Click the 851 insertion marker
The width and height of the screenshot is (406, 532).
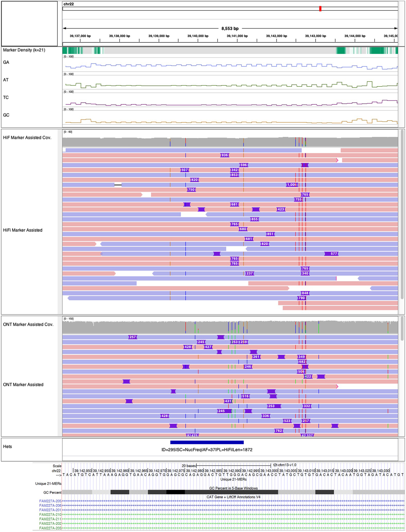coord(270,234)
